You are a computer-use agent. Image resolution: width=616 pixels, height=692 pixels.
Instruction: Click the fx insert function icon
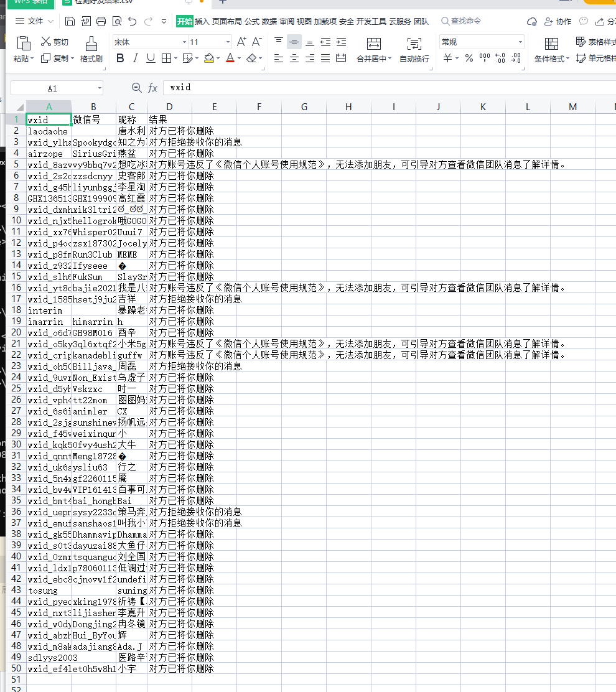pyautogui.click(x=152, y=88)
